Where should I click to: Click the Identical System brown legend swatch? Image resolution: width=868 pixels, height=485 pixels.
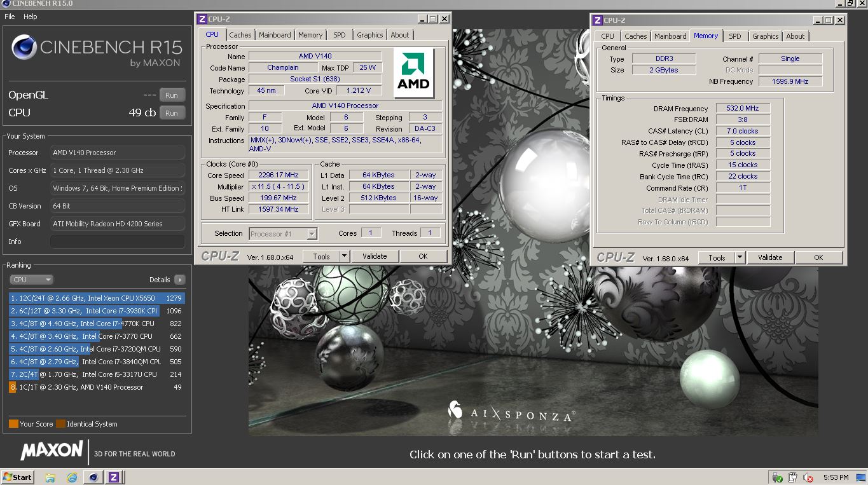point(60,424)
